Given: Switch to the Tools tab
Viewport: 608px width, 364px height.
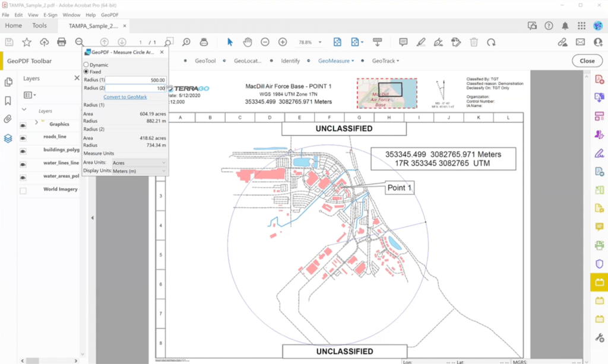Looking at the screenshot, I should [39, 26].
